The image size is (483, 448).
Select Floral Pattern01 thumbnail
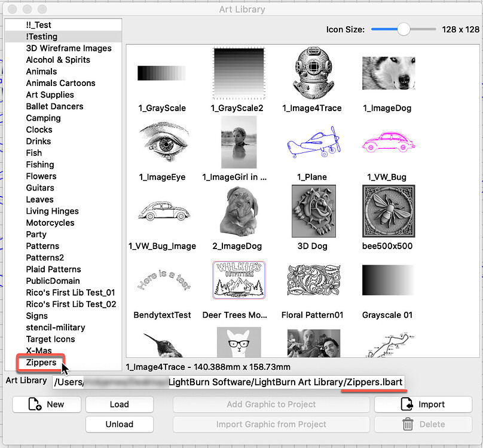[314, 280]
